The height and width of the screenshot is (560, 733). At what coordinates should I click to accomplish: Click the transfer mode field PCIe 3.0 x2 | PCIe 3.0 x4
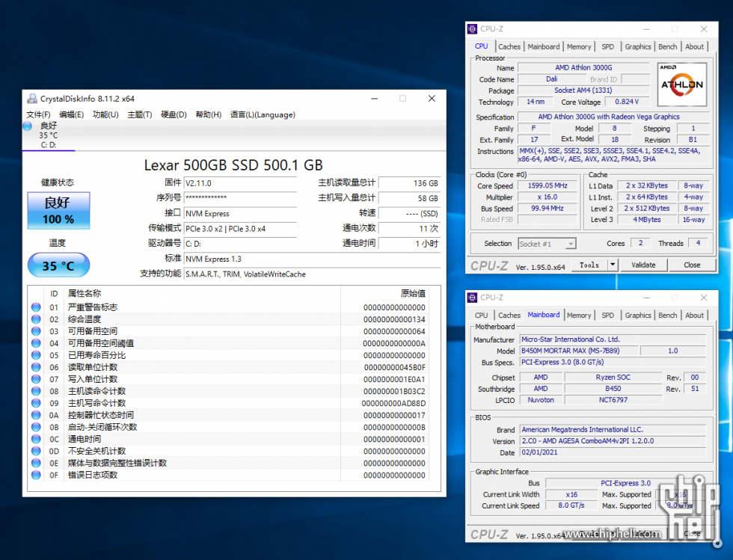tap(240, 229)
